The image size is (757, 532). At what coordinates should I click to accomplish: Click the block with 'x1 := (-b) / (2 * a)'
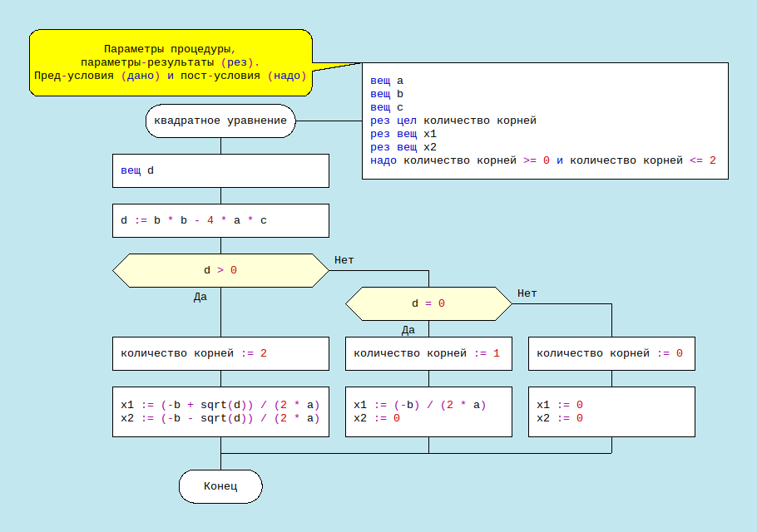428,411
